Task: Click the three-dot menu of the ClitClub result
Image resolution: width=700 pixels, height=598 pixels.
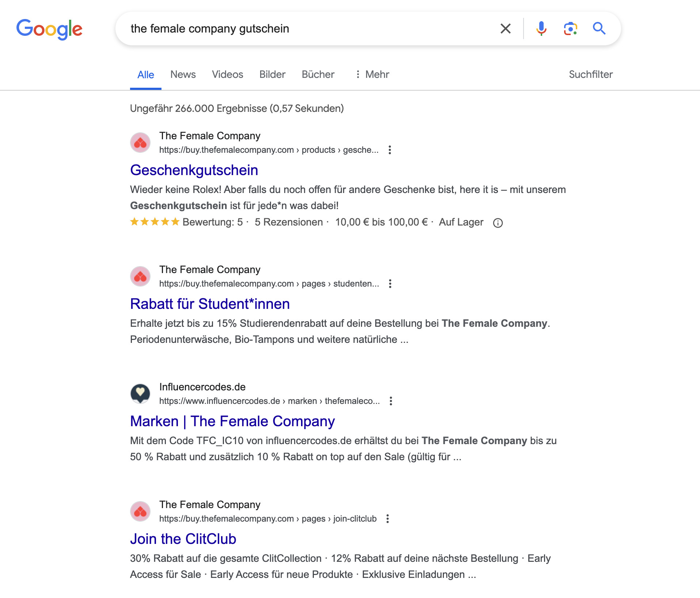Action: click(x=387, y=519)
